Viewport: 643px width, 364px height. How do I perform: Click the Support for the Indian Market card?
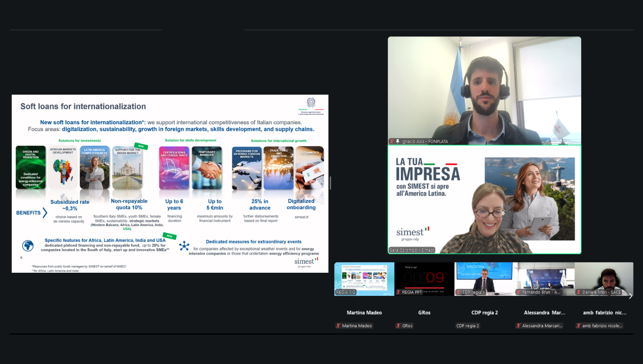click(127, 167)
